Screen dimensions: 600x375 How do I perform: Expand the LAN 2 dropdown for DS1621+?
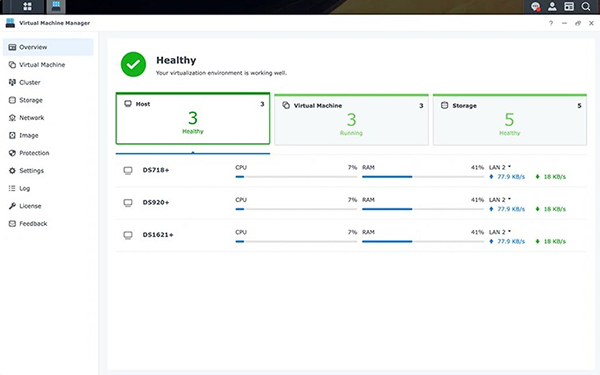pos(500,232)
